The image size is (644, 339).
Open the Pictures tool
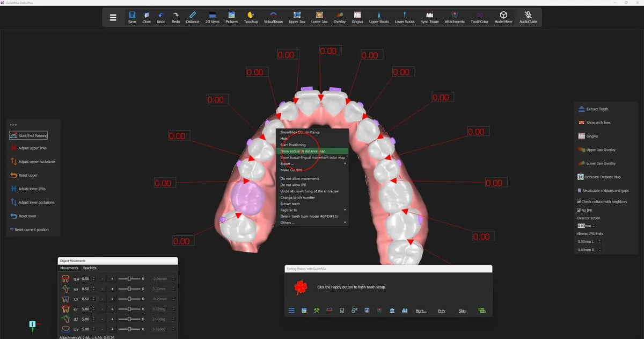click(231, 17)
